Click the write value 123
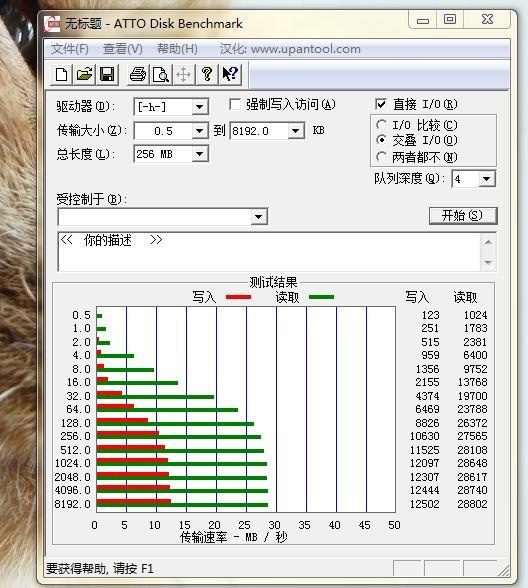Screen dimensions: 528x588 pos(430,315)
